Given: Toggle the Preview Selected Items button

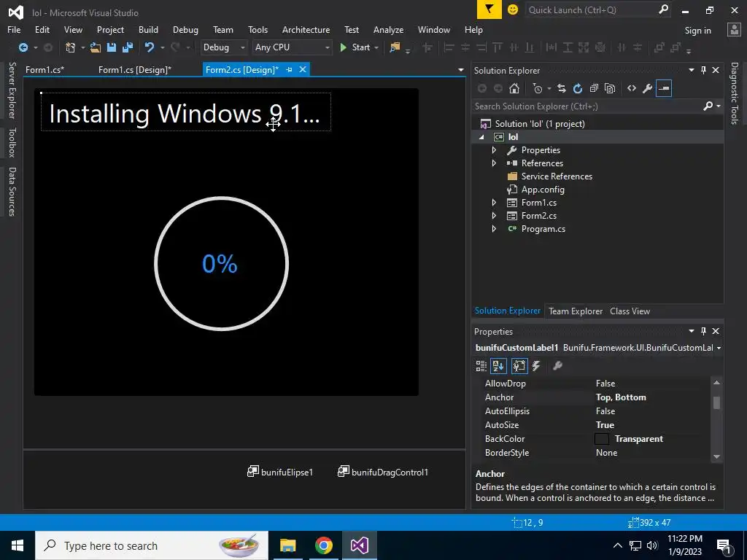Looking at the screenshot, I should 664,88.
